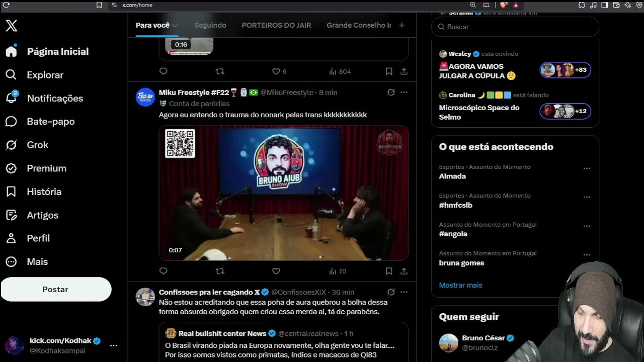Viewport: 644px width, 362px height.
Task: Open the Perfil person icon
Action: (11, 238)
